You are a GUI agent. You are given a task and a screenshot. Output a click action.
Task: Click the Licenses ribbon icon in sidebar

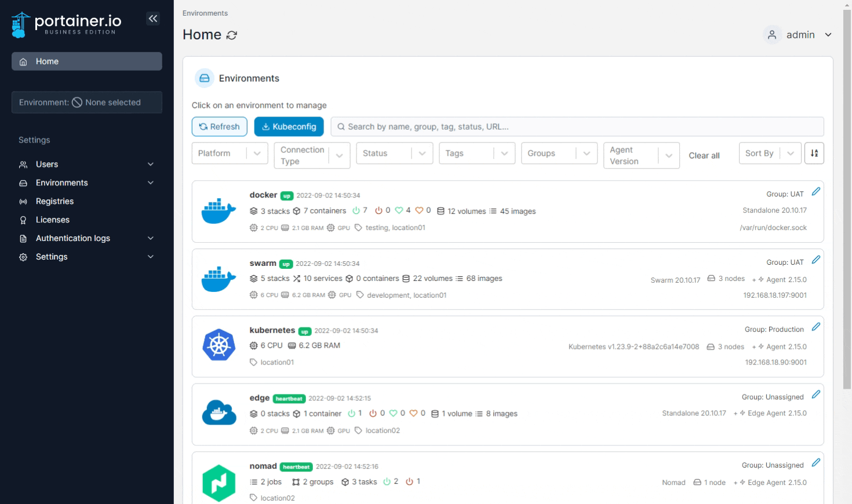[23, 220]
